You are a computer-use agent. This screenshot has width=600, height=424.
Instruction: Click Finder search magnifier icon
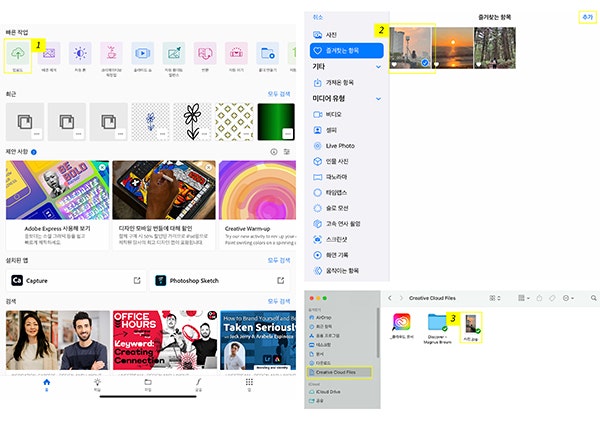(x=593, y=298)
